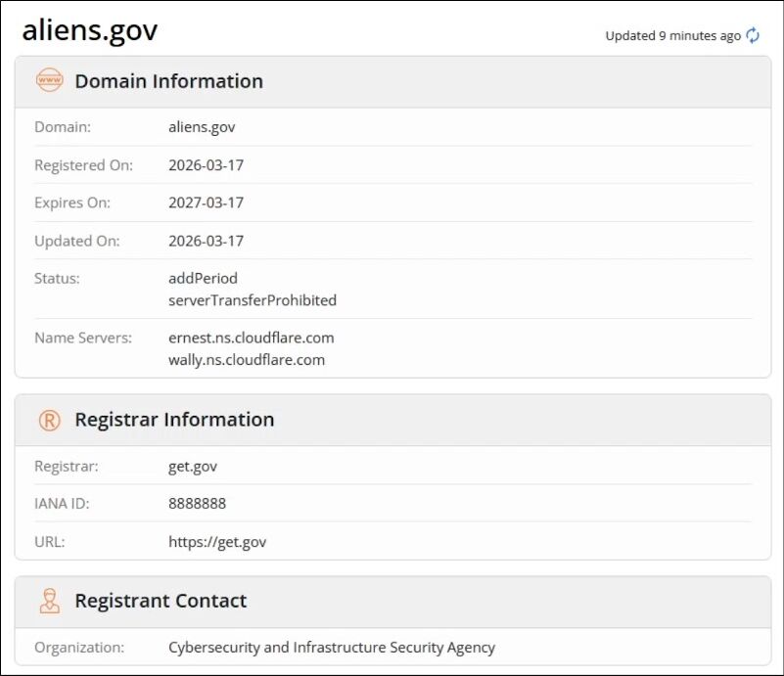
Task: Select the Registrar Information section header
Action: click(174, 420)
